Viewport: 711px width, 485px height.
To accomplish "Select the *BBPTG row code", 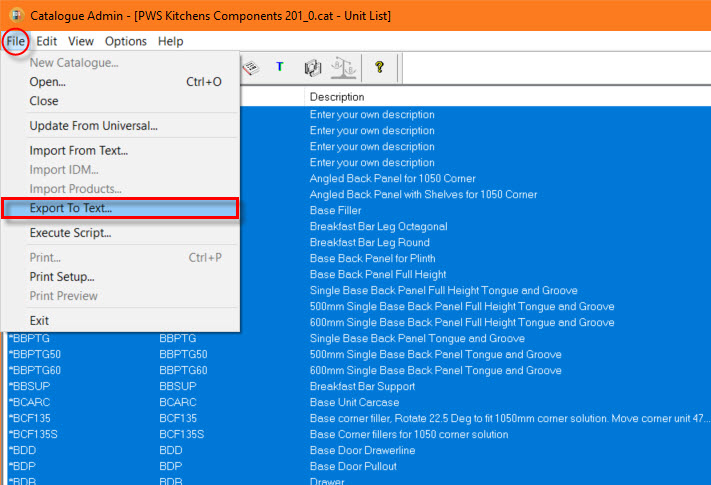I will click(29, 339).
